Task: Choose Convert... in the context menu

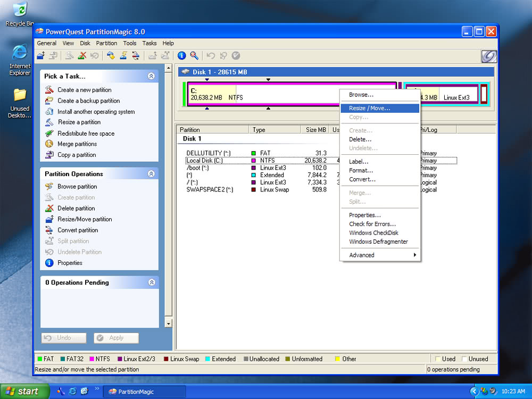Action: (380, 179)
